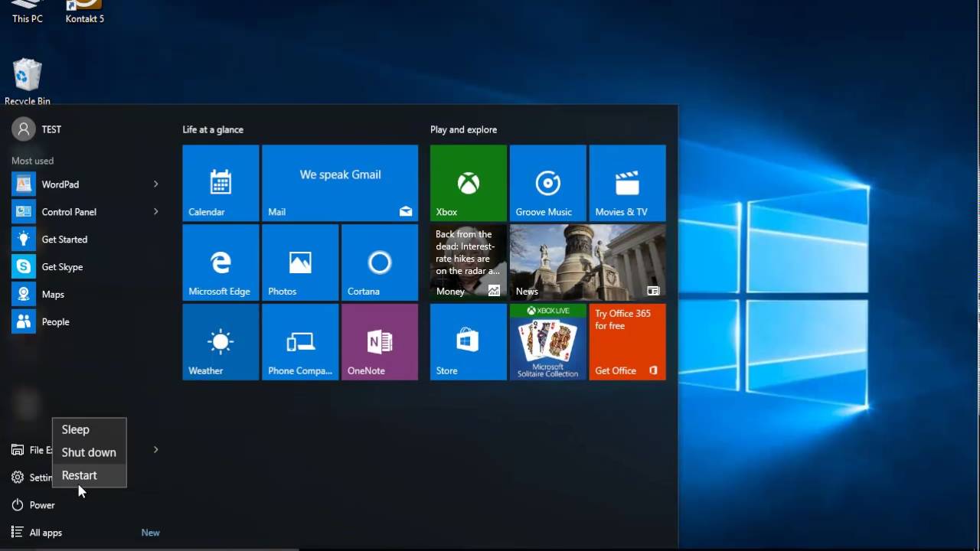Expand WordPad jump list arrow
This screenshot has height=551, width=980.
pyautogui.click(x=155, y=184)
